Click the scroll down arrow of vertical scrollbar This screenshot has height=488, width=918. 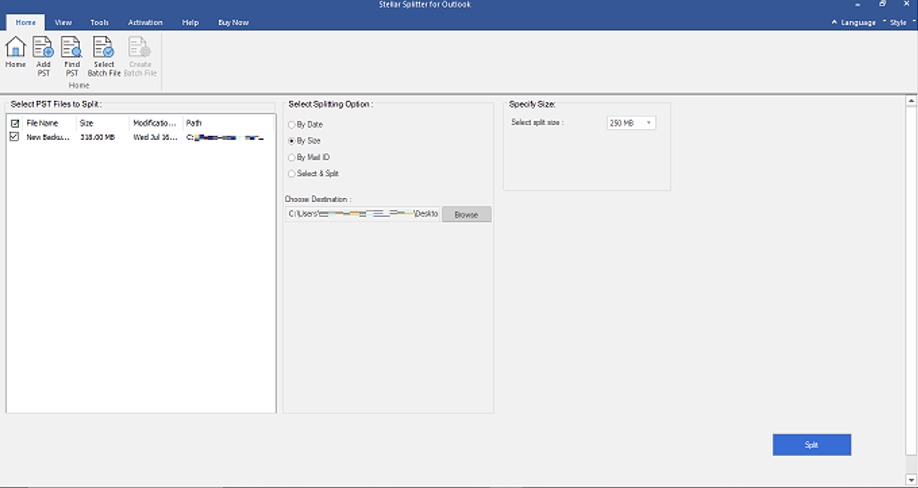(911, 480)
